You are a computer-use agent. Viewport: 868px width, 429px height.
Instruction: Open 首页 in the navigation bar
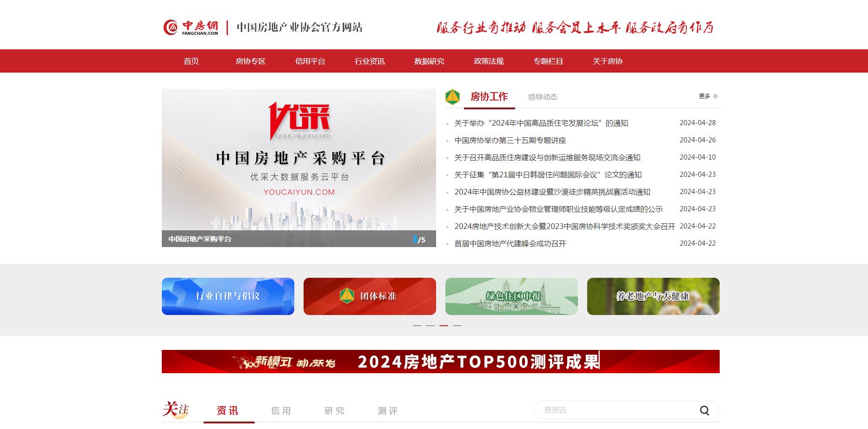191,61
